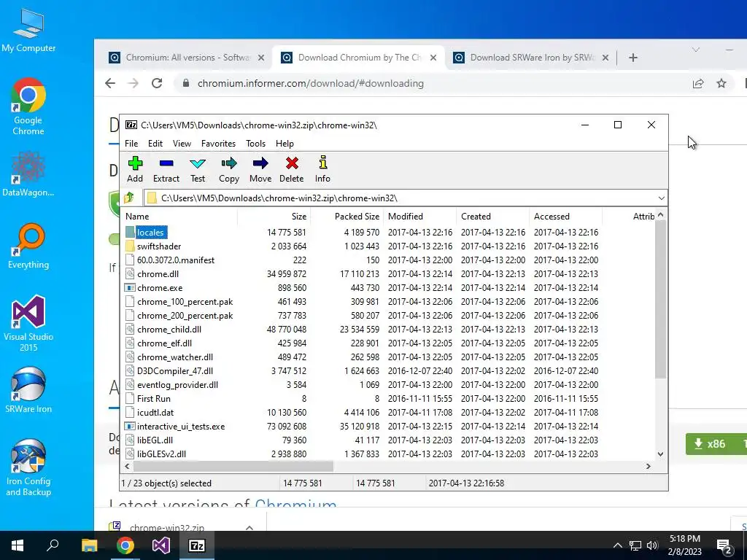Launch the Everything search shortcut
The height and width of the screenshot is (560, 747).
coord(28,246)
